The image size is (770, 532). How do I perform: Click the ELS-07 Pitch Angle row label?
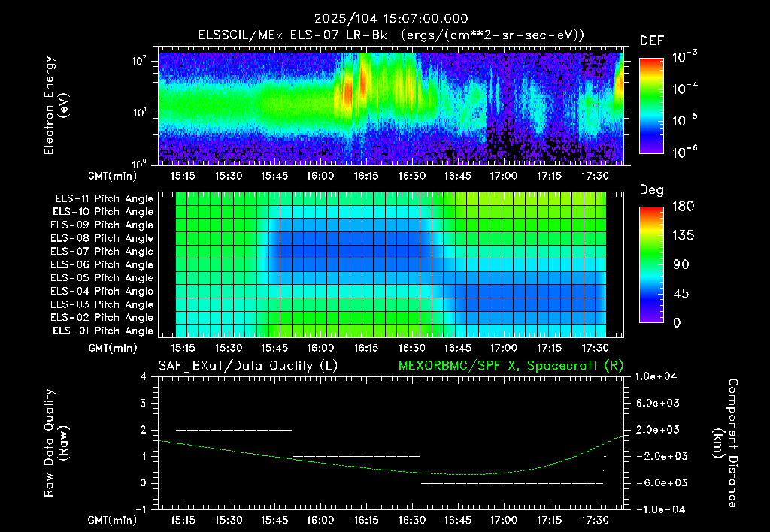[102, 251]
